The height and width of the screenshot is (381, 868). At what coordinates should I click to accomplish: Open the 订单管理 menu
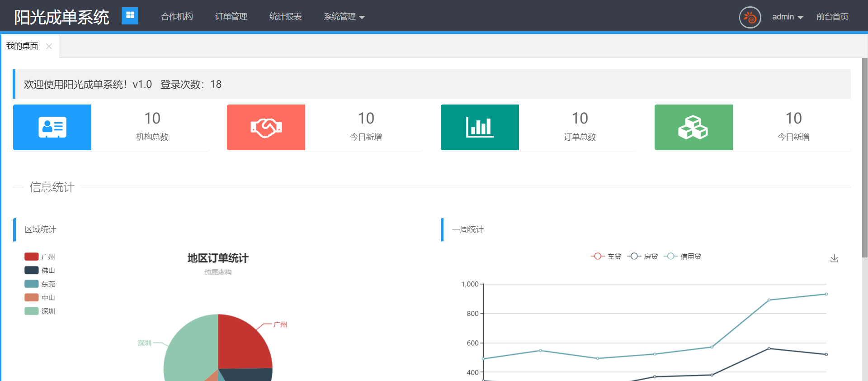pyautogui.click(x=231, y=17)
